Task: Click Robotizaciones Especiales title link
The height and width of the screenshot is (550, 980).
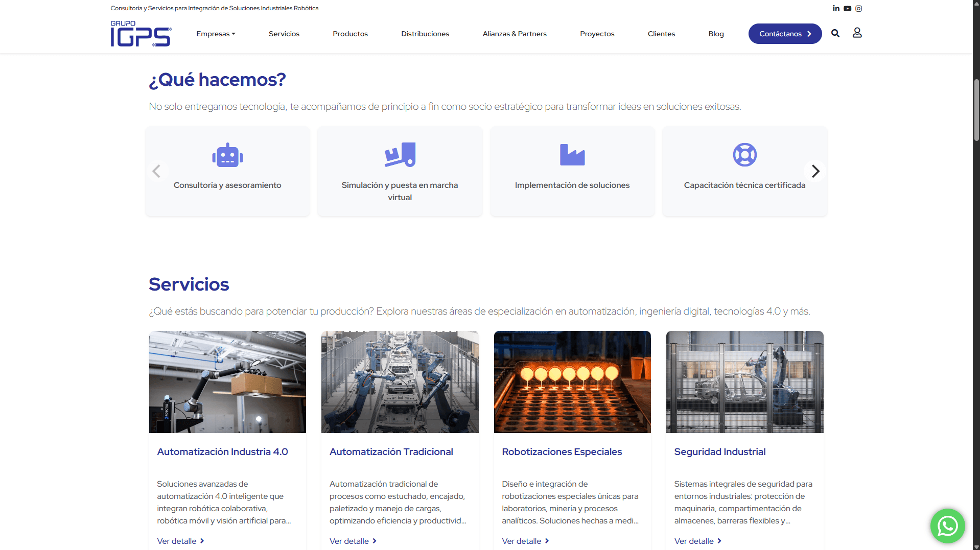Action: [562, 451]
